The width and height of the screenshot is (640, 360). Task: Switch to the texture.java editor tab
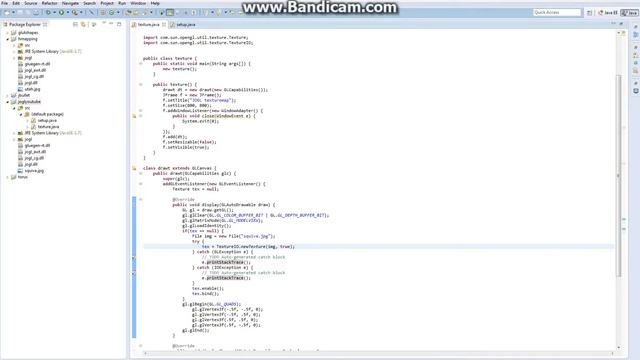[x=148, y=24]
